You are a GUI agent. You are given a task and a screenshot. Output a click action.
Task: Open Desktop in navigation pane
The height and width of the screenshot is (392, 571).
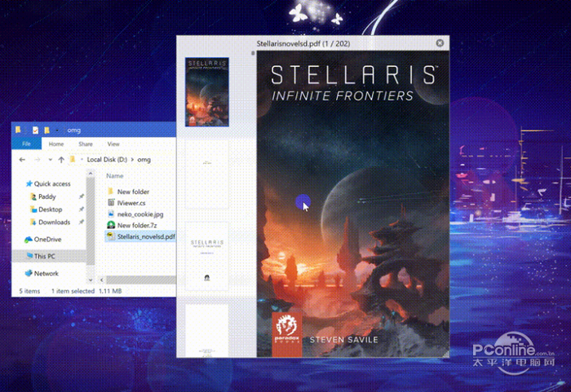pyautogui.click(x=51, y=209)
